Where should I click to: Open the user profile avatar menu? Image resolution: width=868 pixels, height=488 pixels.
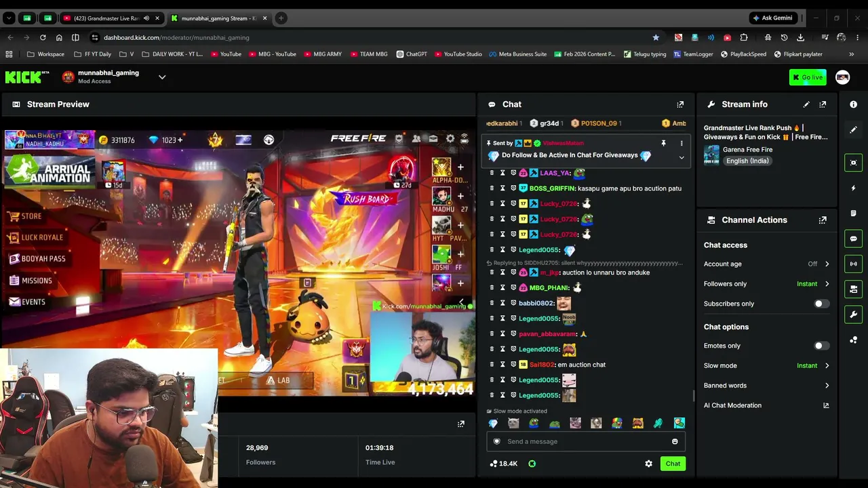pos(843,77)
